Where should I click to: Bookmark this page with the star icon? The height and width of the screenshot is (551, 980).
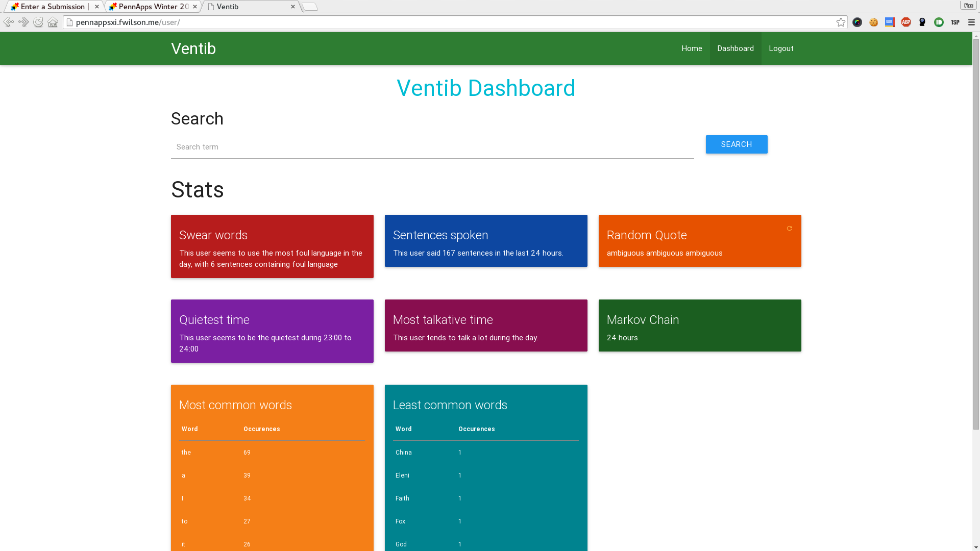coord(841,22)
